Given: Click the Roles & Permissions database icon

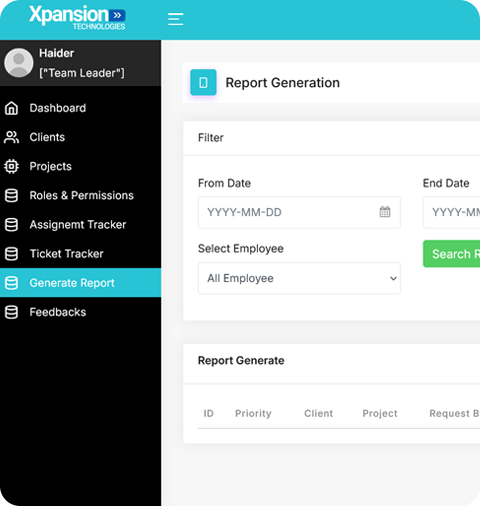Looking at the screenshot, I should coord(12,195).
